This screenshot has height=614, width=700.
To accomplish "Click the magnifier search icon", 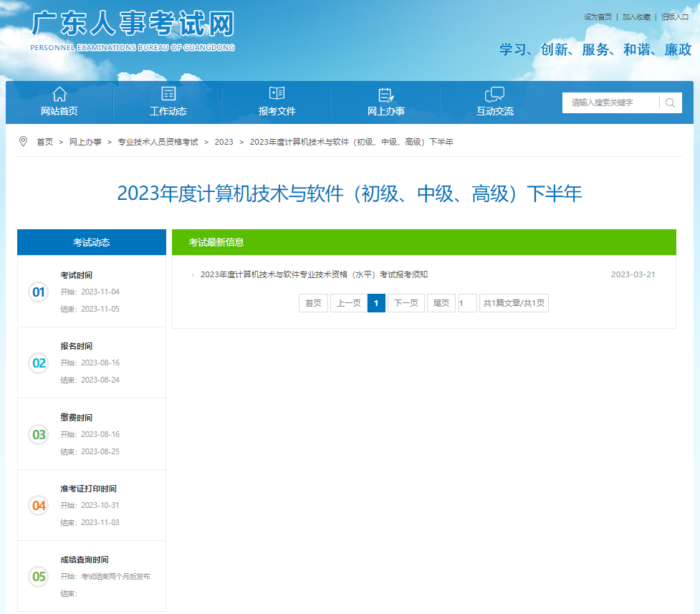I will (671, 103).
